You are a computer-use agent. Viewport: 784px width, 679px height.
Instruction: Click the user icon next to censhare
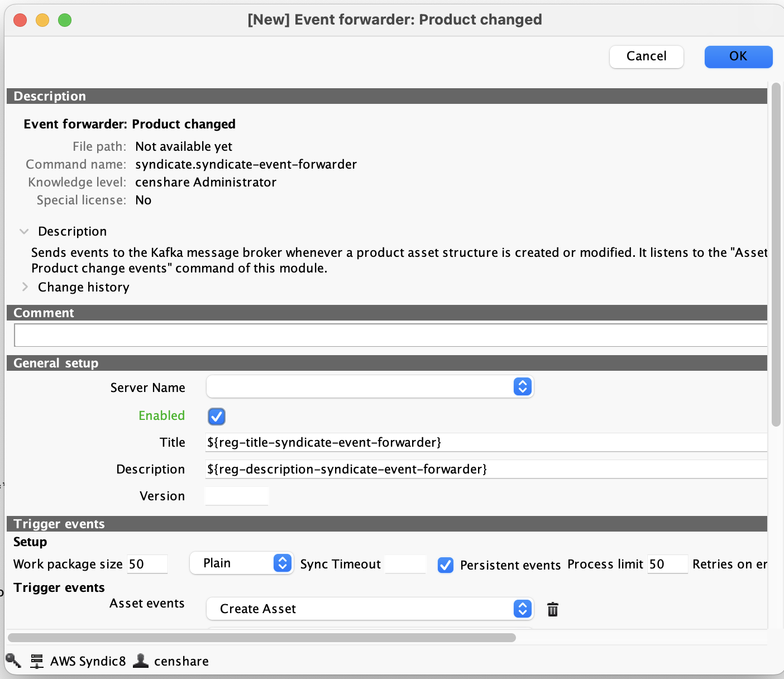[x=141, y=661]
